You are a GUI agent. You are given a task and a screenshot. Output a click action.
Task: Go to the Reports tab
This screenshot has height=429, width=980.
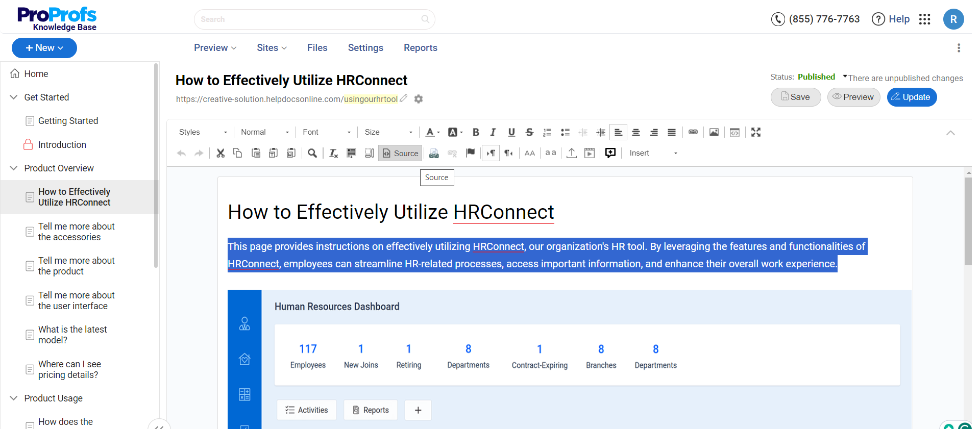coord(421,47)
